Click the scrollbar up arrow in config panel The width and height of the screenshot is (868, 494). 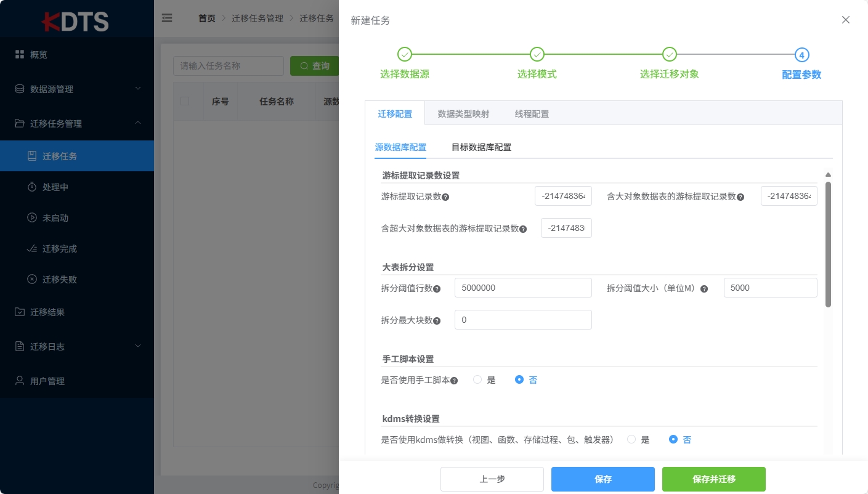coord(828,175)
